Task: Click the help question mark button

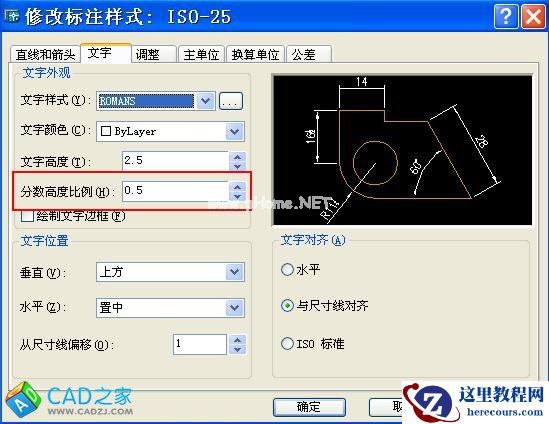Action: pos(506,16)
